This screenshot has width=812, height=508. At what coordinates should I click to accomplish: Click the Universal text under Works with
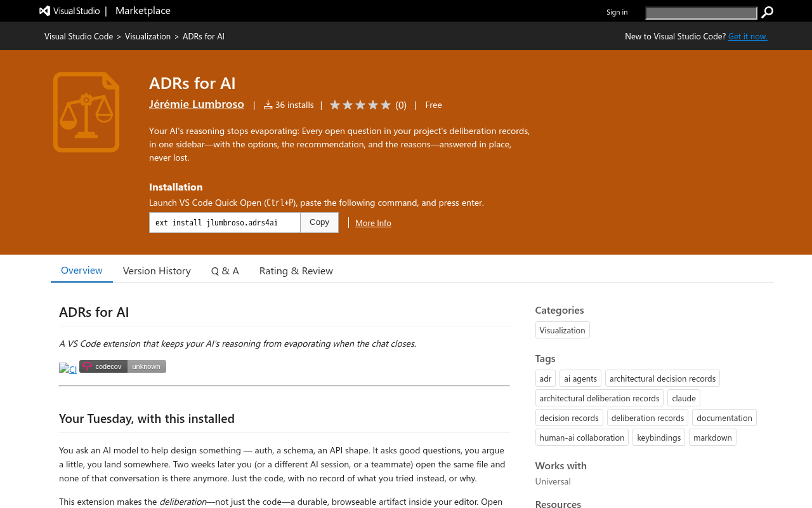(x=553, y=481)
